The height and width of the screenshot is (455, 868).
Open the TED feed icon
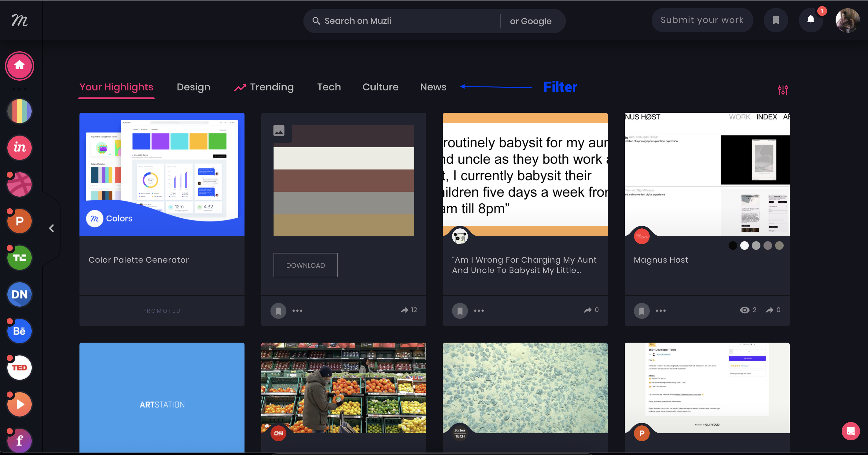[20, 367]
